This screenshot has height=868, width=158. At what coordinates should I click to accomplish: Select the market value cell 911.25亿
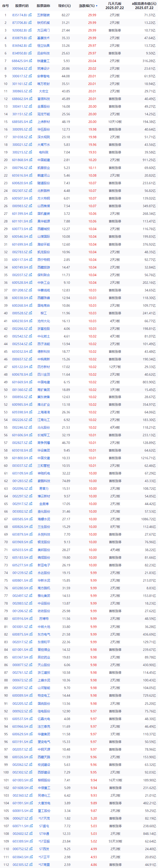coord(149,160)
